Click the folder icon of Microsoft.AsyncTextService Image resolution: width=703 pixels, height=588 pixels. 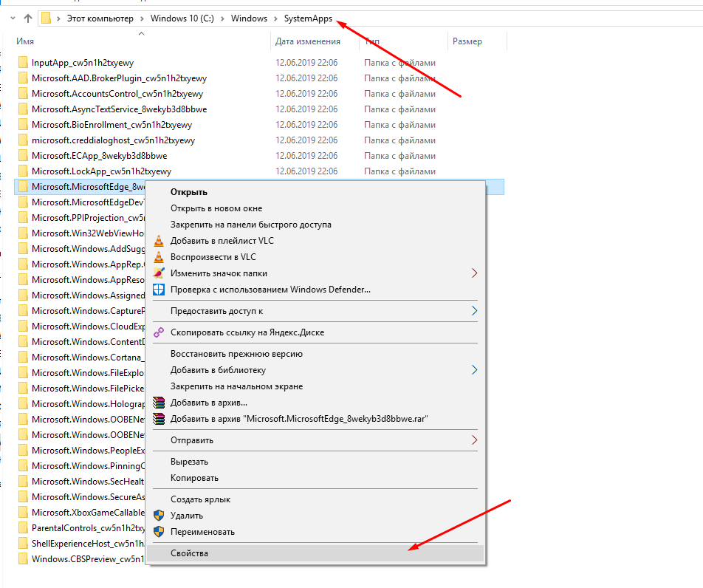pyautogui.click(x=24, y=109)
